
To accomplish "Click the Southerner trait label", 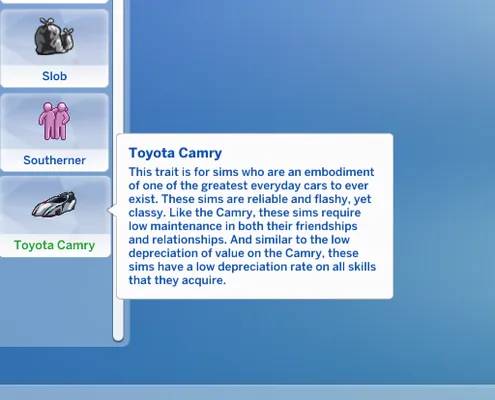I will pyautogui.click(x=54, y=160).
